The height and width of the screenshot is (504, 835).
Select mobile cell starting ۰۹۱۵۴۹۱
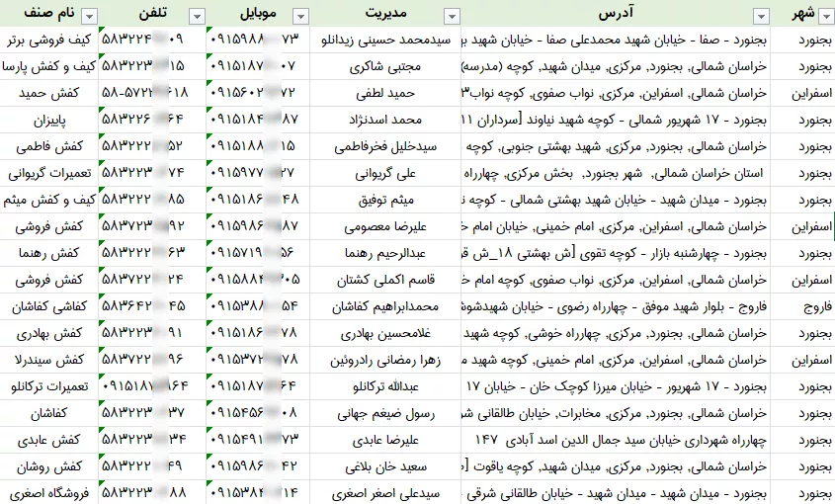pyautogui.click(x=258, y=440)
